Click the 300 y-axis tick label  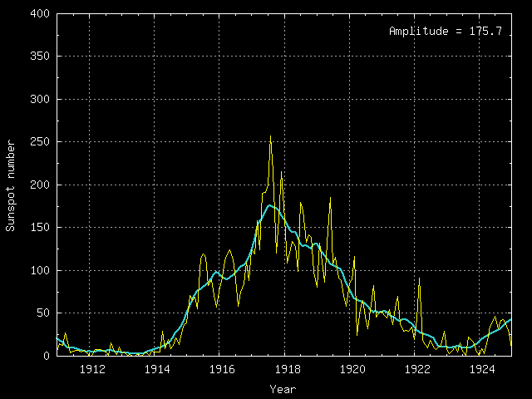coord(41,100)
